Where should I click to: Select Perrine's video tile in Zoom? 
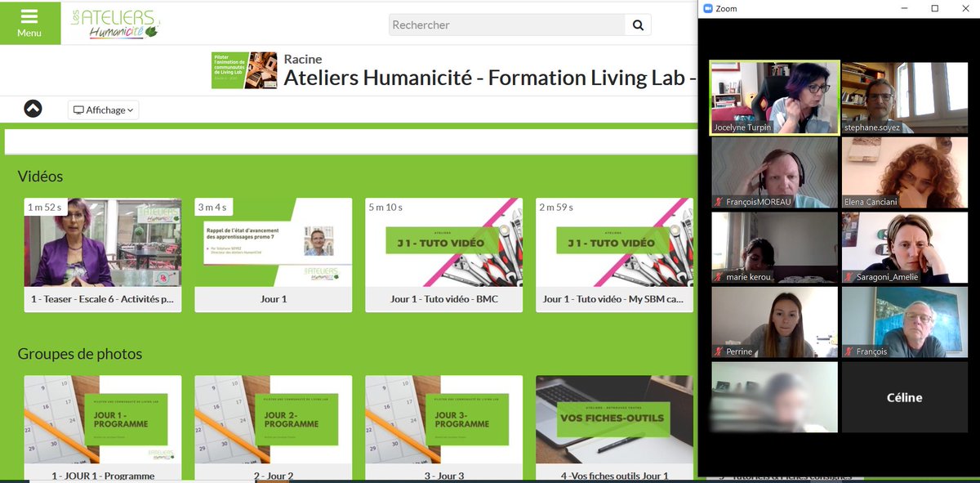(x=775, y=322)
